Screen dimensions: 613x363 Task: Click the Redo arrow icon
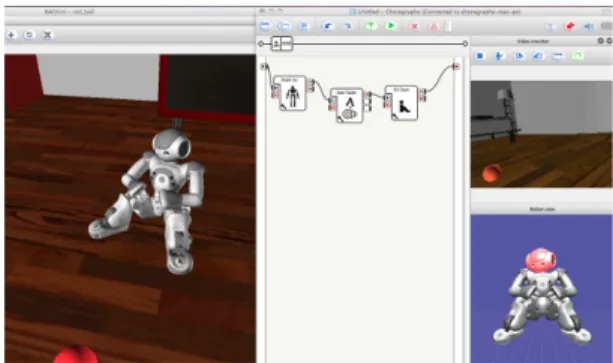347,26
